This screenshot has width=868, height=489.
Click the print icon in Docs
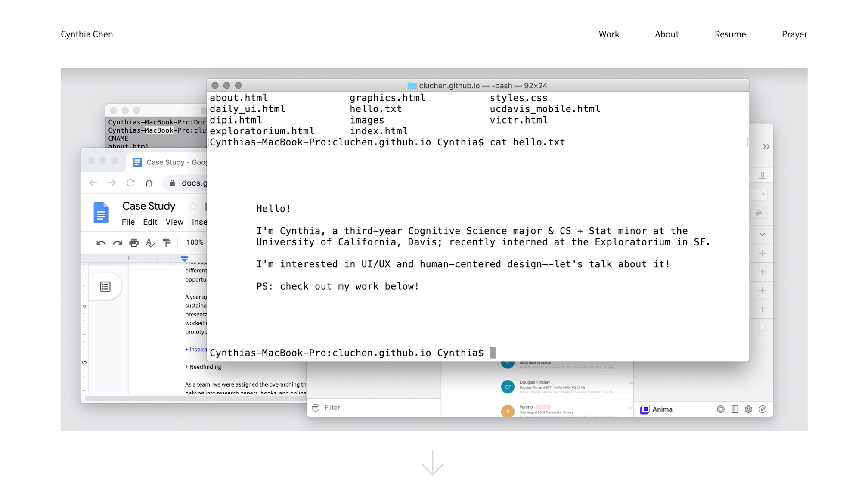click(134, 243)
